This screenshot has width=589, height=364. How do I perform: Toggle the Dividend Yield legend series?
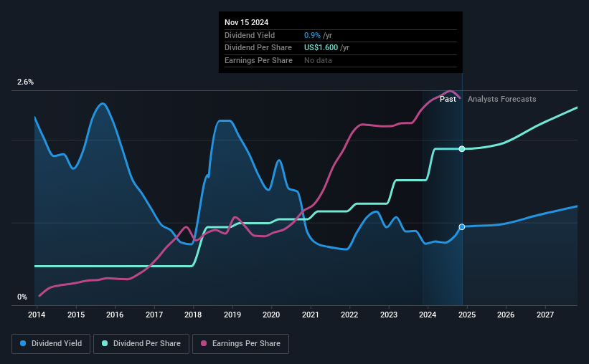click(51, 344)
